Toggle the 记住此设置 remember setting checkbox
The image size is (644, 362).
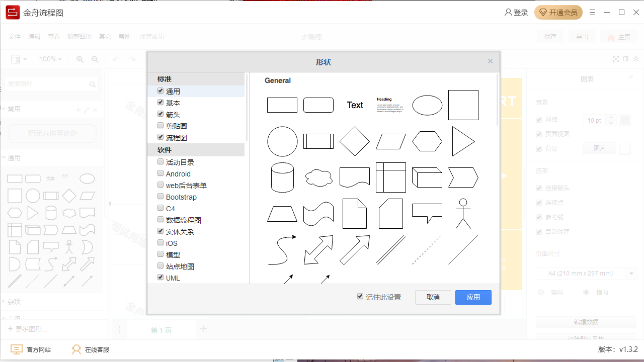click(x=360, y=297)
